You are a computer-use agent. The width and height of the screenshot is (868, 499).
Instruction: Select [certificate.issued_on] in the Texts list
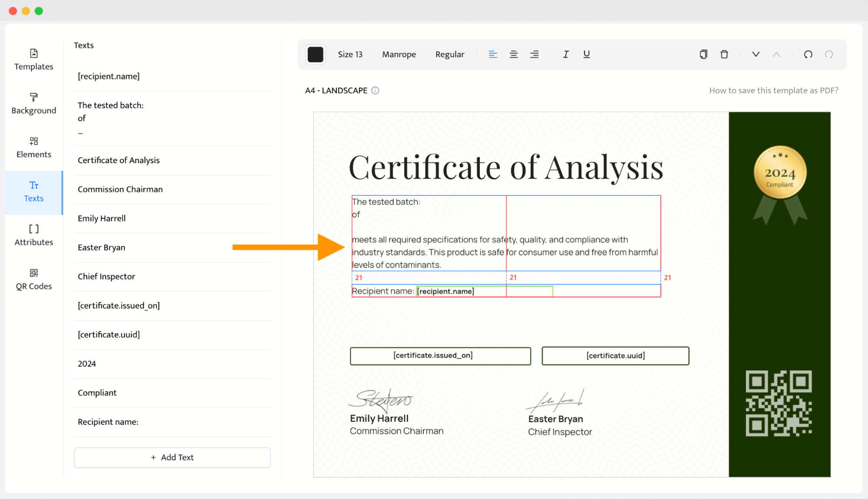(x=172, y=306)
